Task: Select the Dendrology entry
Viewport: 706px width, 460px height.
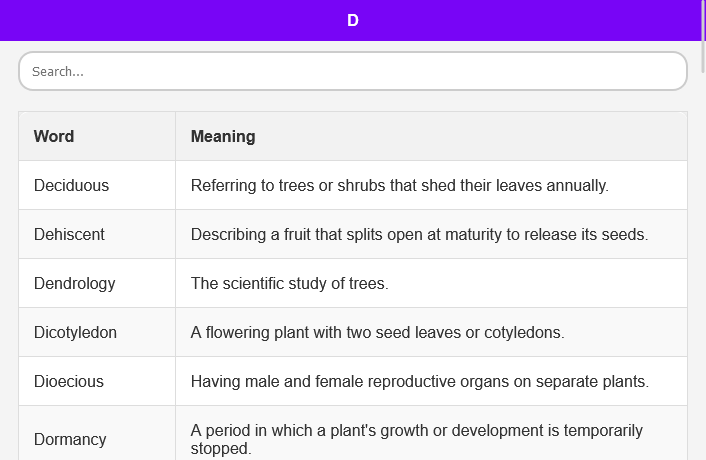Action: click(75, 283)
